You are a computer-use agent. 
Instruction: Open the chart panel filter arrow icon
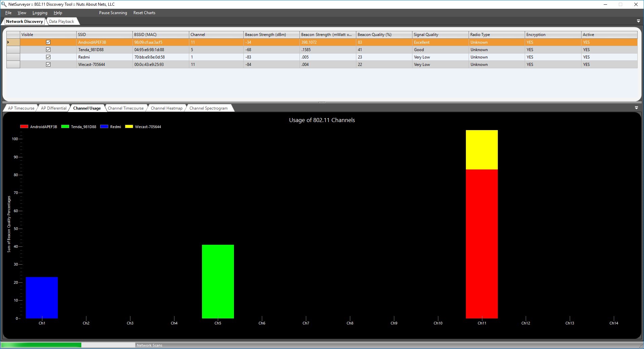pos(636,108)
